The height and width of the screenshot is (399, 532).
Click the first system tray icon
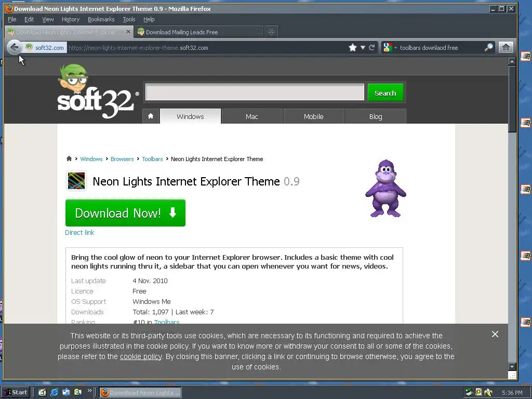(x=469, y=392)
